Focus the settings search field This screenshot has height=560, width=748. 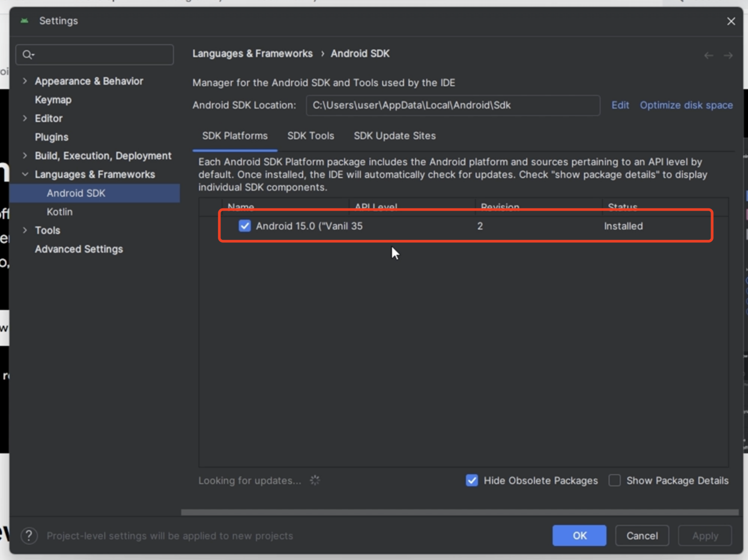pyautogui.click(x=95, y=55)
